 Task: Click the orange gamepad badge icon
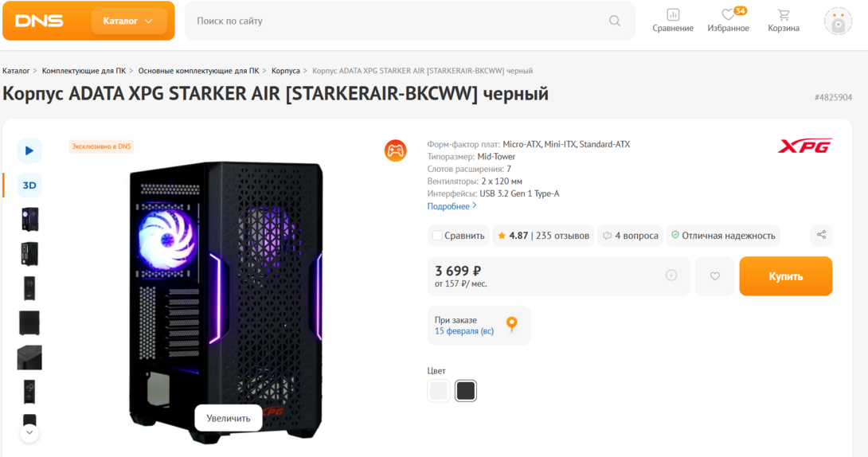point(395,150)
